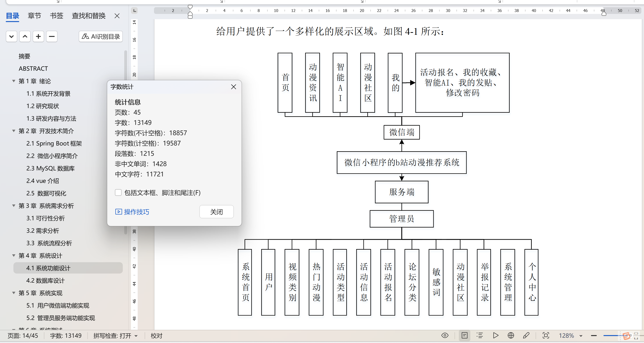Screen dimensions: 644x343
Task: Open 查找和替换 tab
Action: (89, 16)
